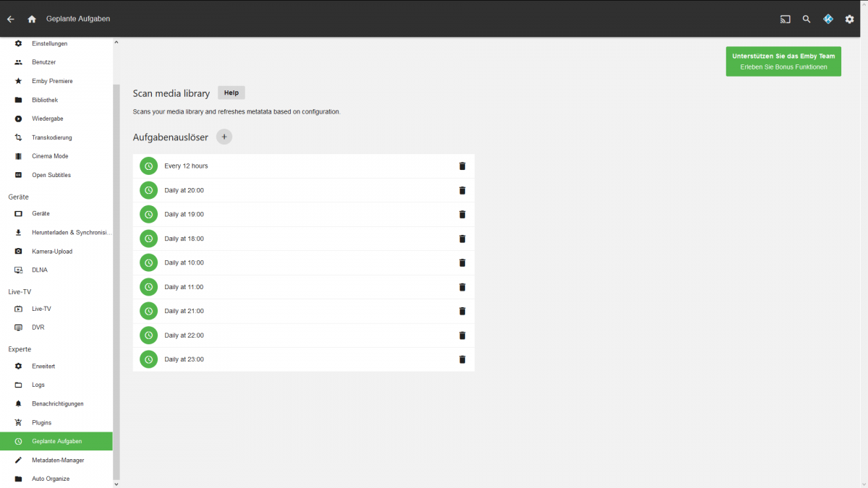Delete the Daily at 10:00 trigger
This screenshot has width=868, height=488.
pyautogui.click(x=462, y=263)
